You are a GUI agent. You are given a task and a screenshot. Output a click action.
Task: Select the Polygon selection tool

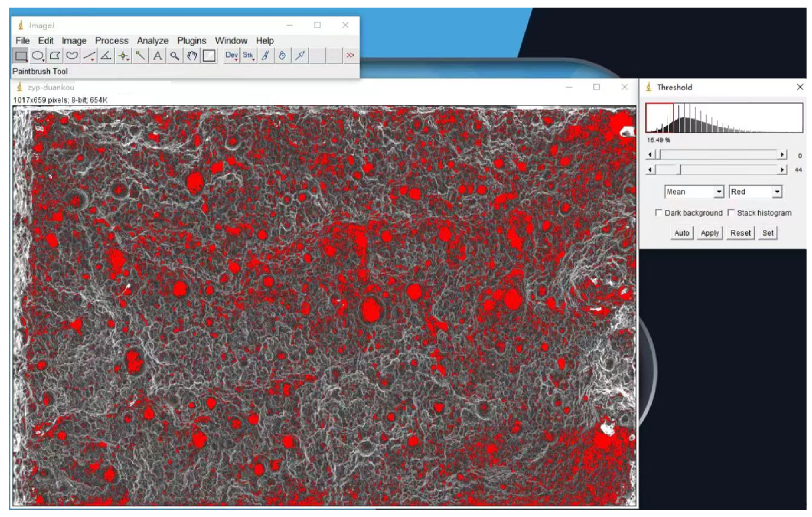pos(54,56)
